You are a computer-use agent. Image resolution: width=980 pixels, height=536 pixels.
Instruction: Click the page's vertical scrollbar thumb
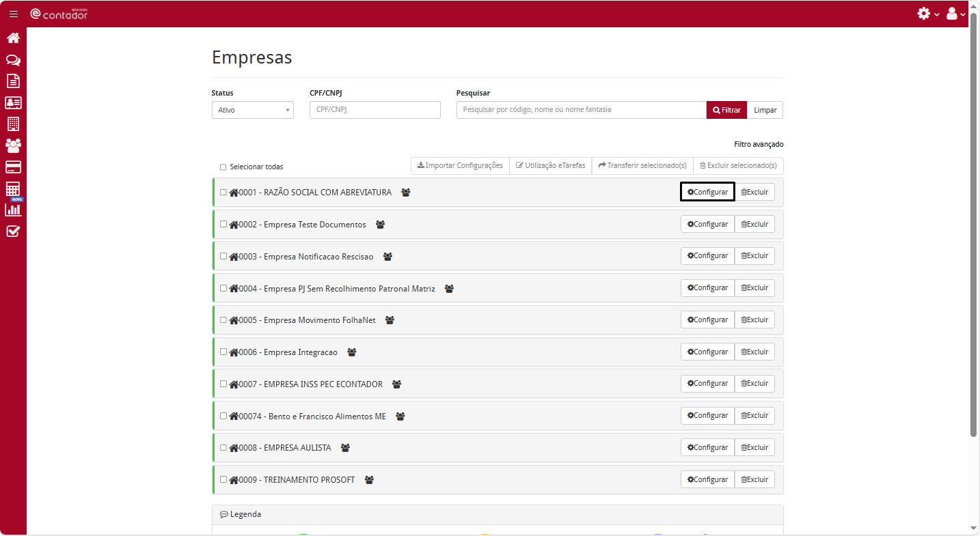[x=974, y=225]
